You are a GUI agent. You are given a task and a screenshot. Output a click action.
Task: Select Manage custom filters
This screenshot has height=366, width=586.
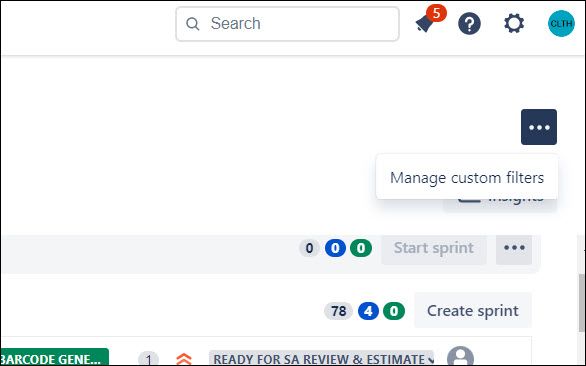(x=467, y=178)
